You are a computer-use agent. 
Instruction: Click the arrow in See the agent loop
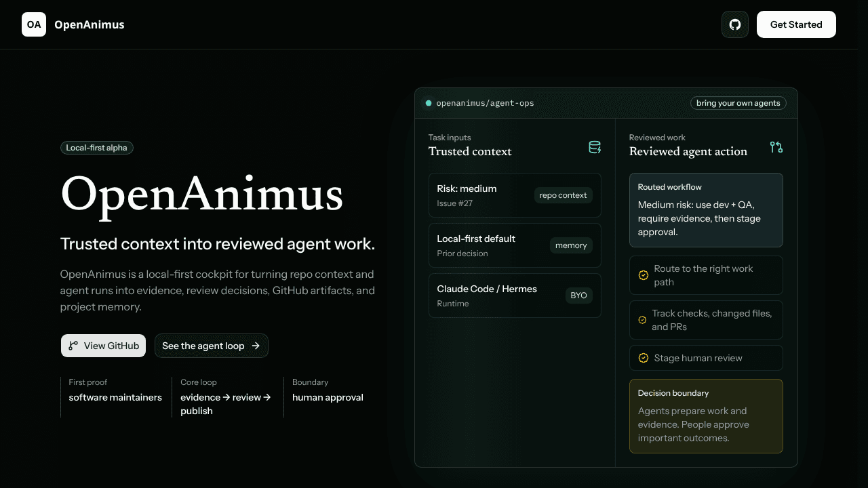tap(256, 346)
